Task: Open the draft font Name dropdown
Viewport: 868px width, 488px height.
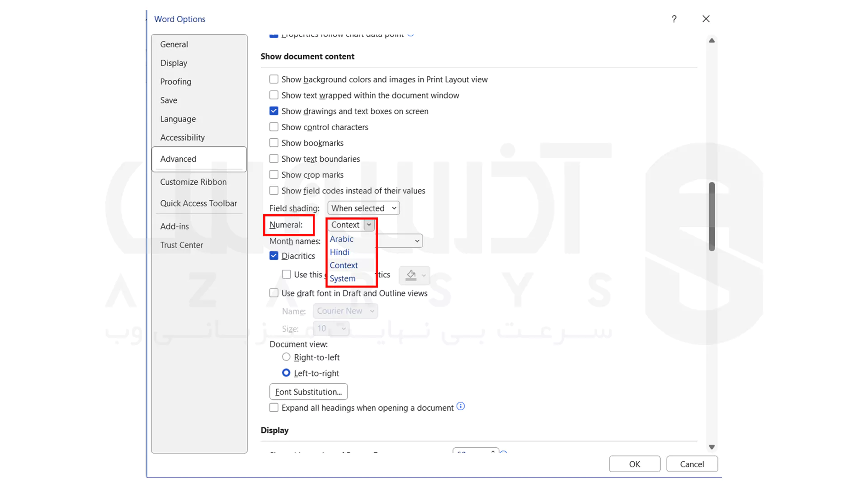Action: click(345, 311)
